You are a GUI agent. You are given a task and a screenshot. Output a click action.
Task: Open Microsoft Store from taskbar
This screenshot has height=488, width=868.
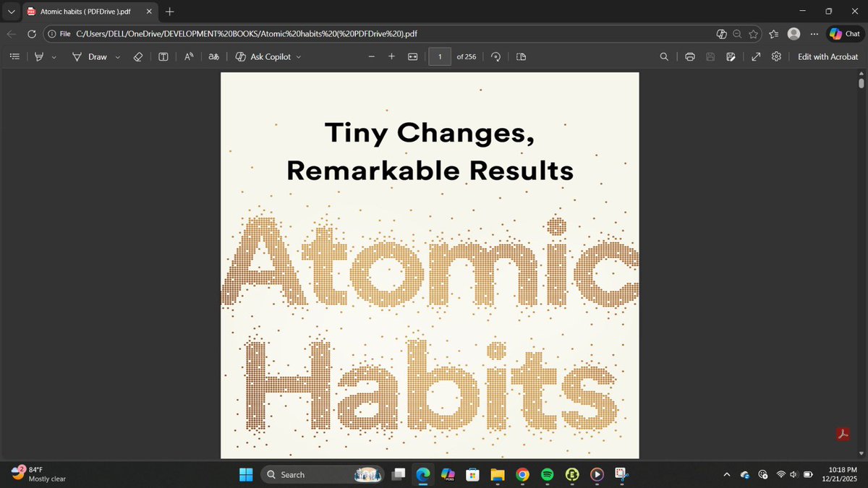pyautogui.click(x=472, y=474)
